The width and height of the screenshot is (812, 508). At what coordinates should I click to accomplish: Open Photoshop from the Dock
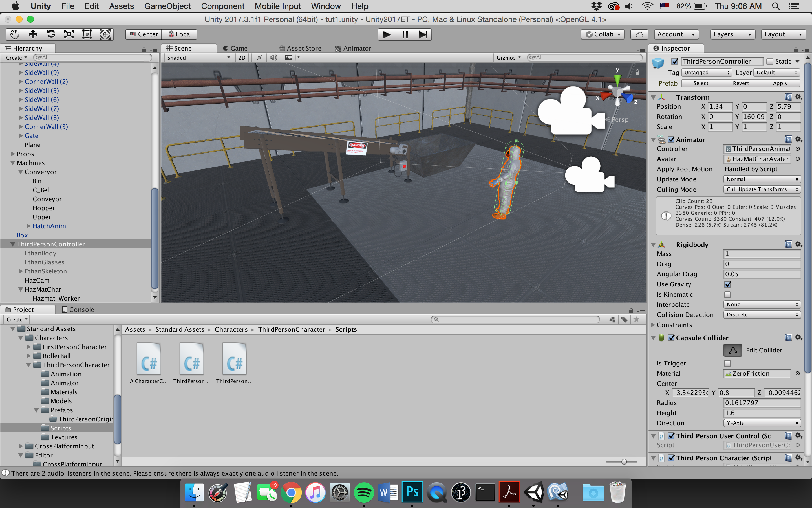tap(412, 492)
